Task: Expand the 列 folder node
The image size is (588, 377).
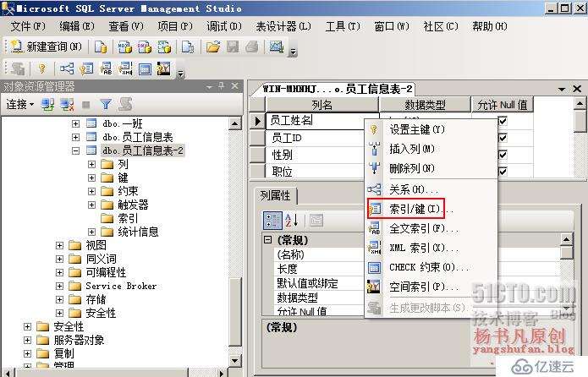Action: 91,164
